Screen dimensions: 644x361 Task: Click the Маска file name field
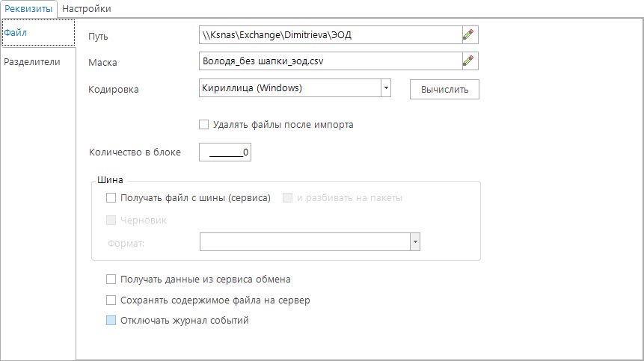tap(329, 61)
